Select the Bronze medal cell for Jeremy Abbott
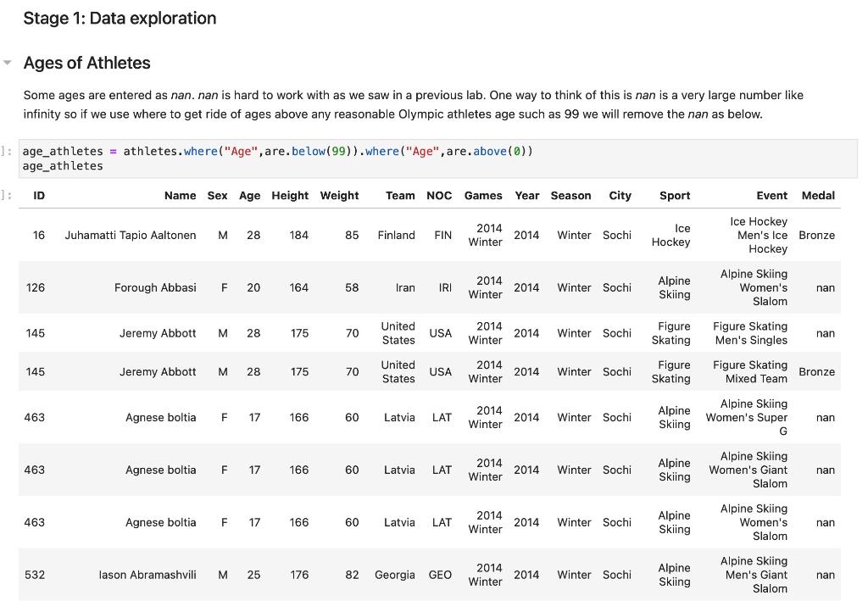The image size is (868, 601). (816, 371)
